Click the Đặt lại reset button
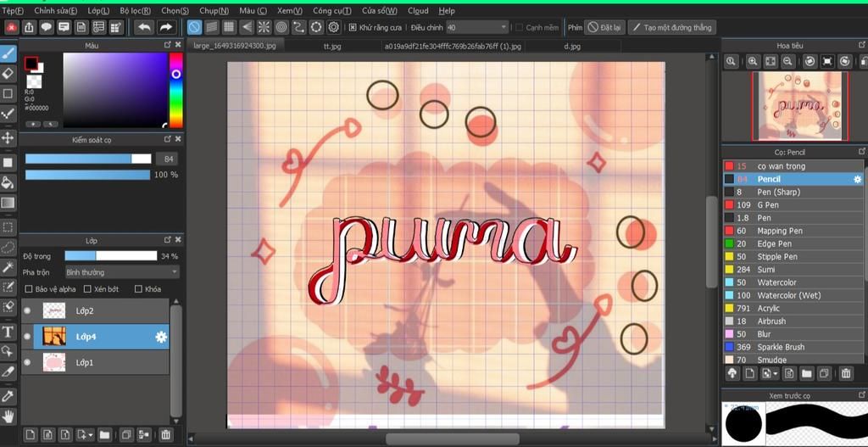The height and width of the screenshot is (447, 868). 604,27
